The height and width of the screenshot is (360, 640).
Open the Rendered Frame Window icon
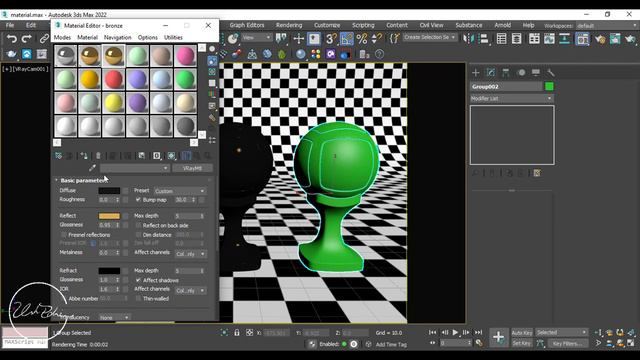pos(615,39)
